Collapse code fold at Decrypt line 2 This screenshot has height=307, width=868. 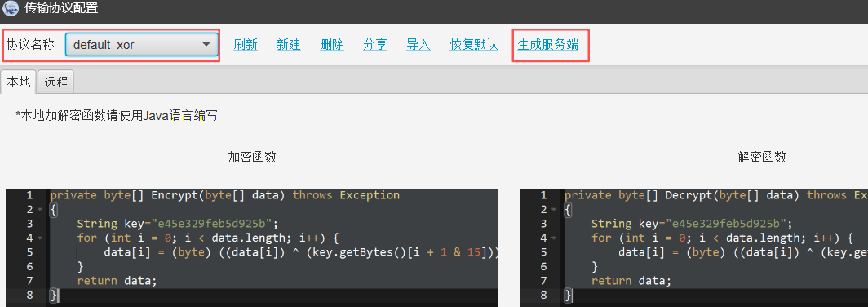point(554,210)
